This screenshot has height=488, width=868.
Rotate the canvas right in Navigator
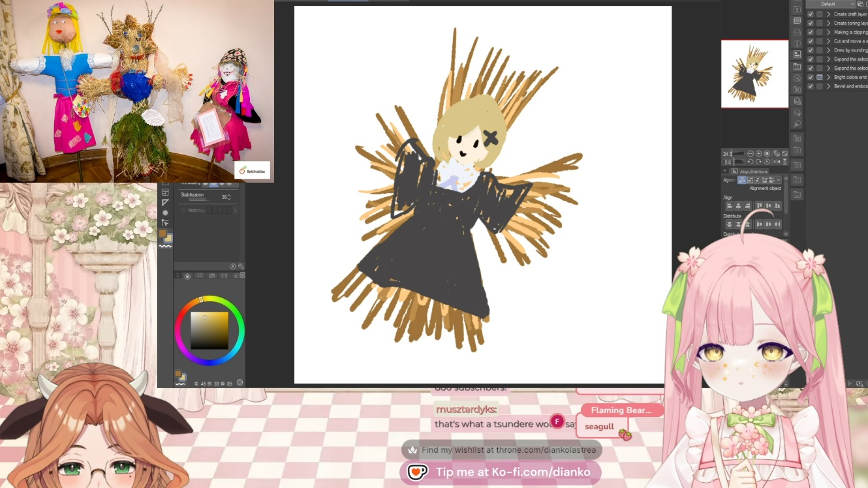pyautogui.click(x=759, y=161)
